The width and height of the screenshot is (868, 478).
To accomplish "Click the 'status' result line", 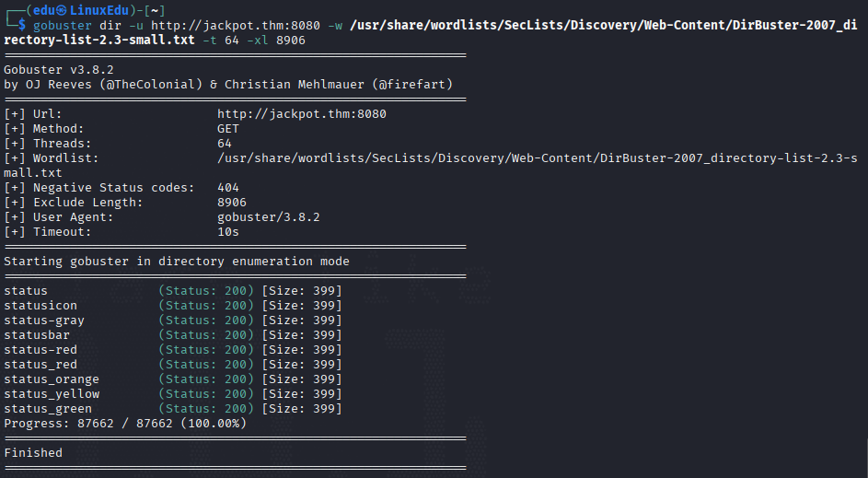I will (x=173, y=291).
